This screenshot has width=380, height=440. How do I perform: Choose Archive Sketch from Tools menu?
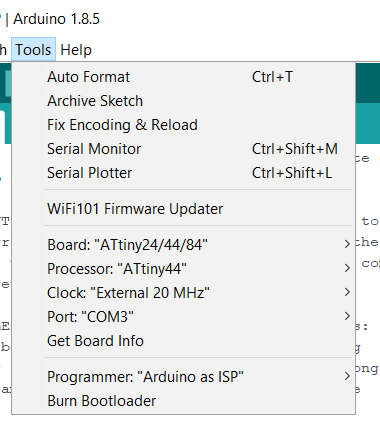pos(183,101)
